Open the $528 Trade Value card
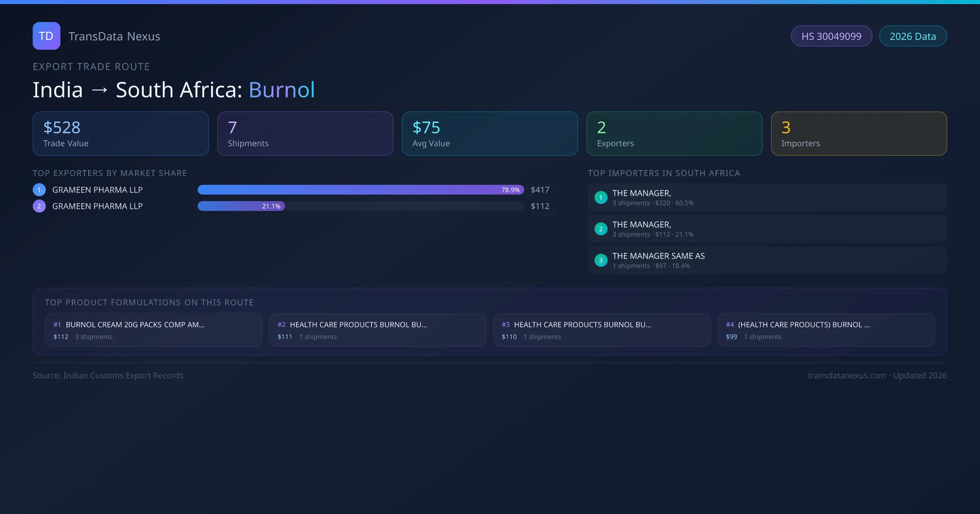 (x=120, y=134)
